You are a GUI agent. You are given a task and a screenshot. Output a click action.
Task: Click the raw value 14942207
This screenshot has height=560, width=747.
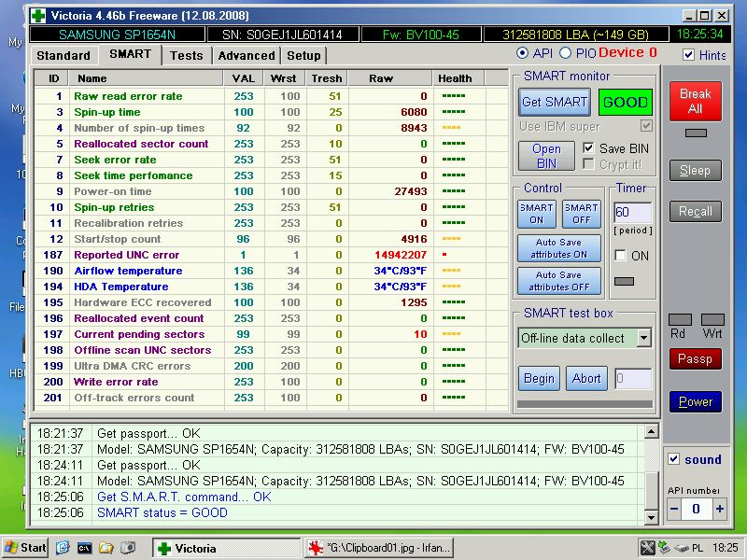click(401, 255)
